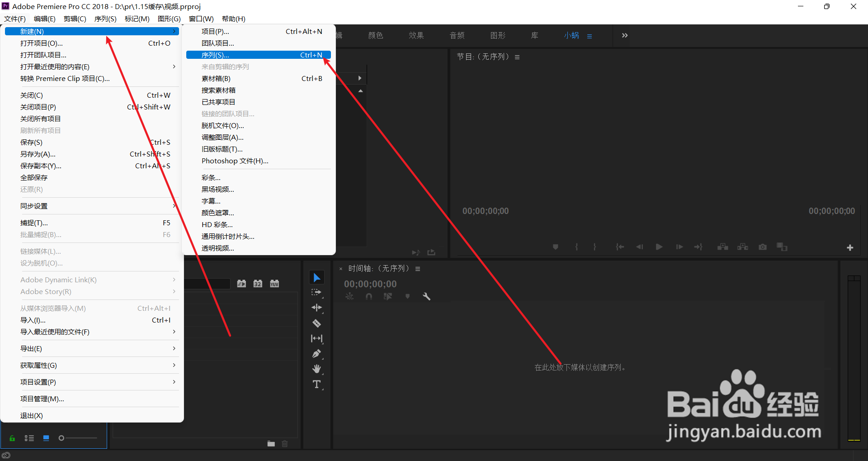Choose 序列(S)... from the New submenu
The height and width of the screenshot is (461, 868).
(259, 55)
